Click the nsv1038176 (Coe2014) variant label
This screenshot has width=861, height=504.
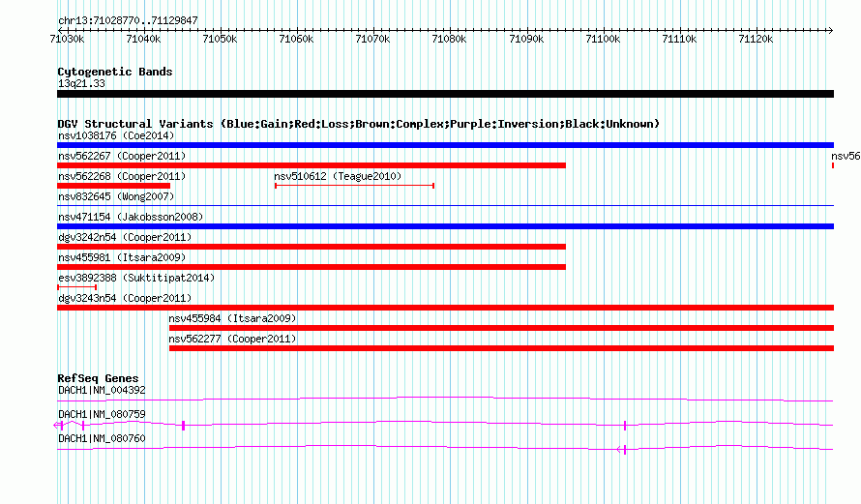pos(116,135)
